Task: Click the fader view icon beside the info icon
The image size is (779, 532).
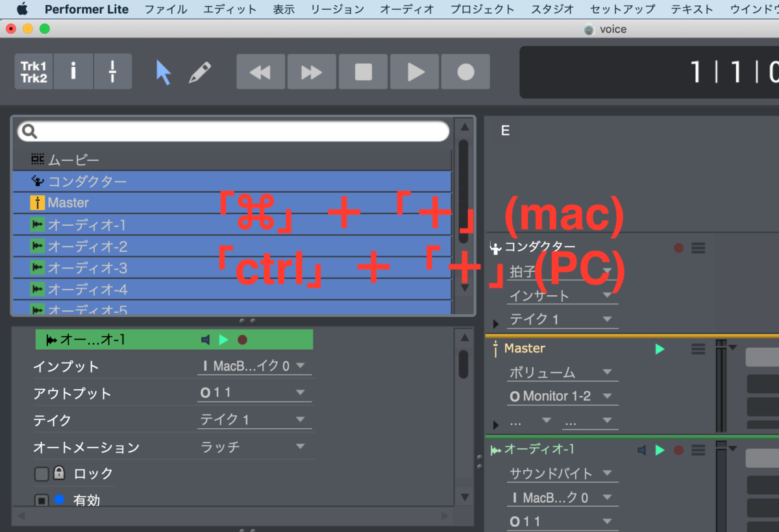Action: pyautogui.click(x=113, y=71)
